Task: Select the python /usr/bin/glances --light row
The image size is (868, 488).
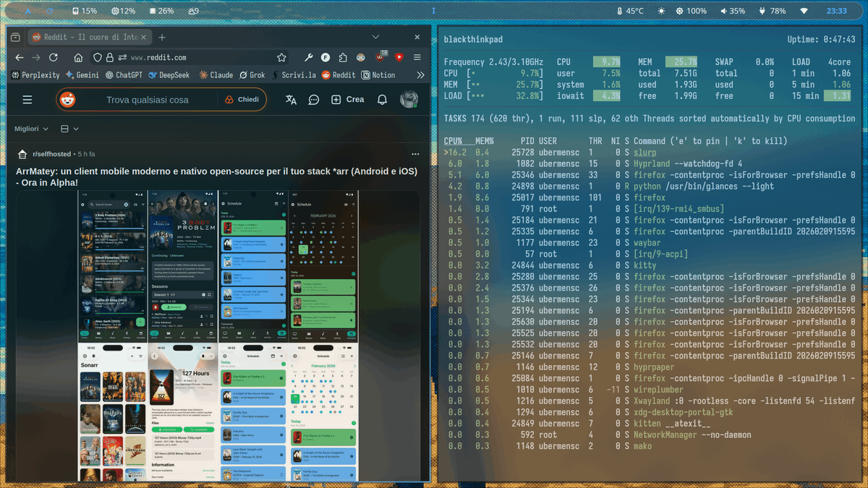Action: tap(650, 186)
